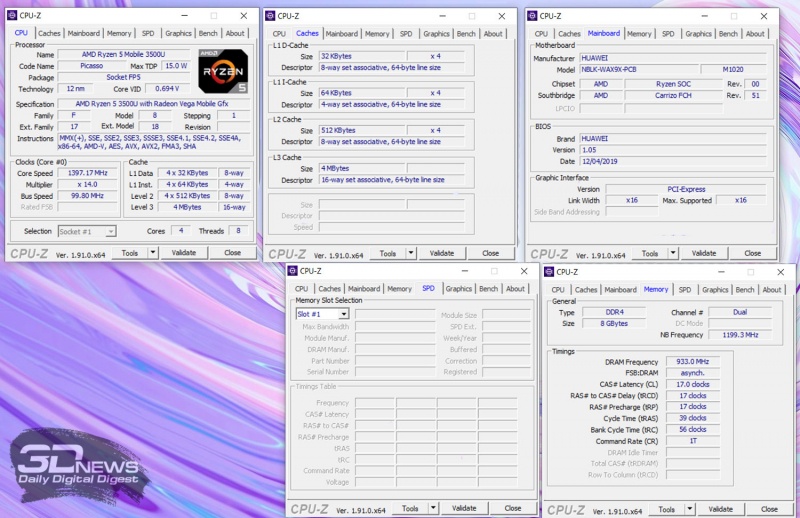This screenshot has width=800, height=518.
Task: Switch to SPD tab in the Memory window
Action: tap(685, 290)
